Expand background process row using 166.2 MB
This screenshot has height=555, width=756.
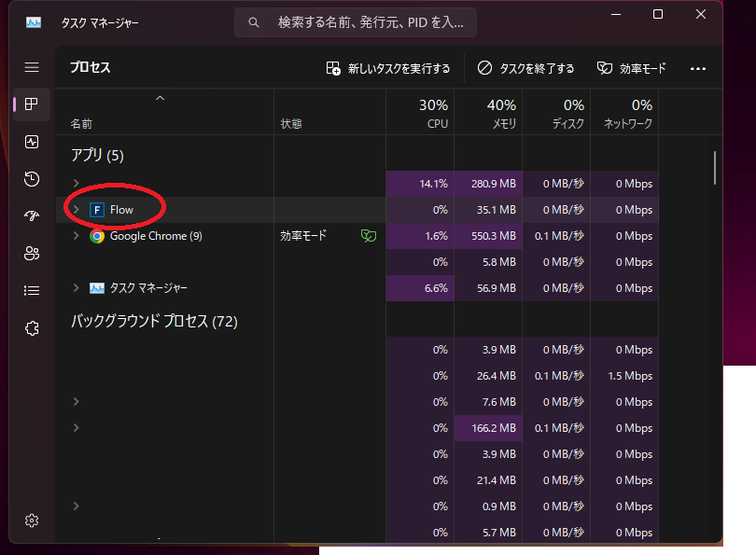[x=76, y=428]
